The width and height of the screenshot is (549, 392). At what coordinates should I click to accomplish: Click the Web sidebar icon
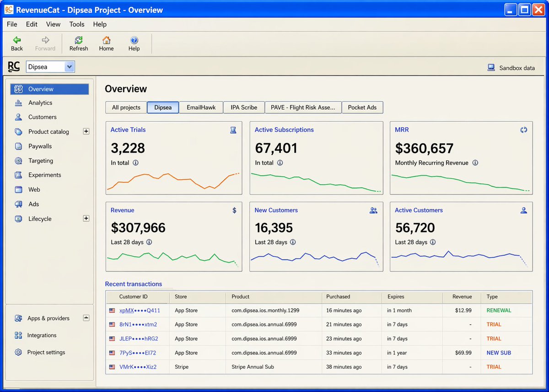[x=18, y=189]
